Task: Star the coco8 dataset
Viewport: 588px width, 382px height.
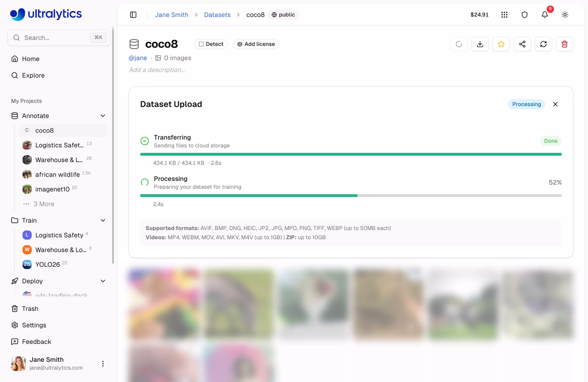Action: tap(501, 44)
